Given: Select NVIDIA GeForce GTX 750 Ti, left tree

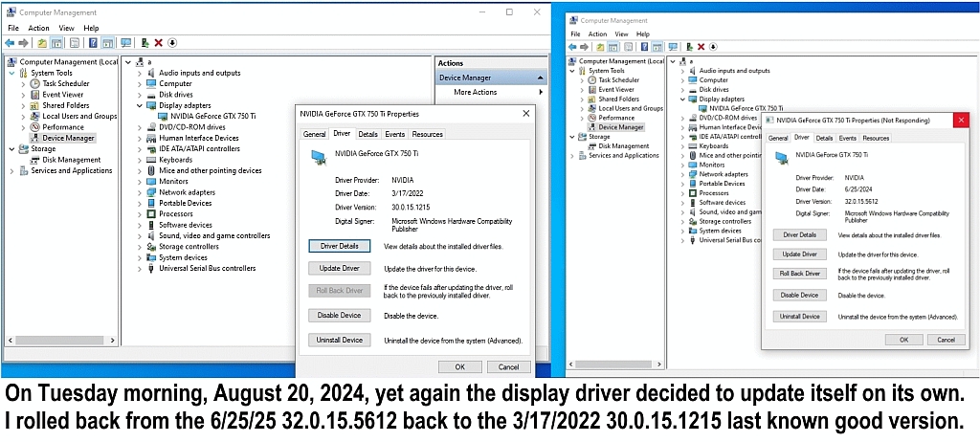Looking at the screenshot, I should click(x=212, y=117).
